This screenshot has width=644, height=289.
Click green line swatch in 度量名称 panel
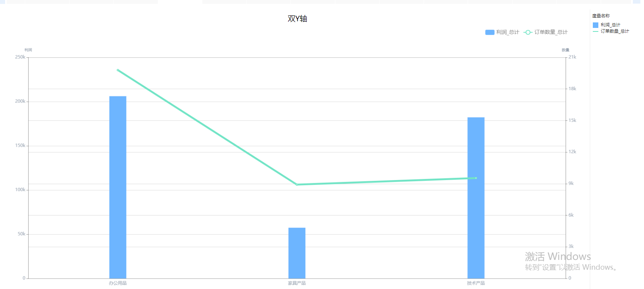(596, 31)
